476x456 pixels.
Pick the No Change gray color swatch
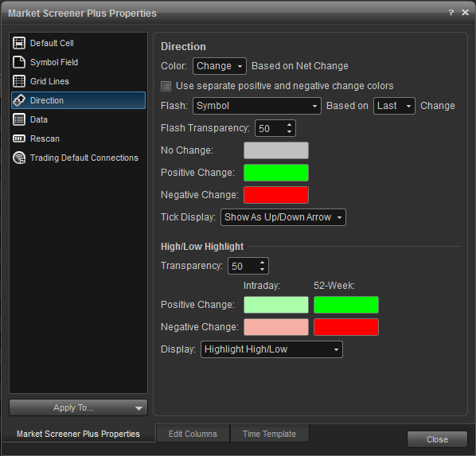pos(276,150)
